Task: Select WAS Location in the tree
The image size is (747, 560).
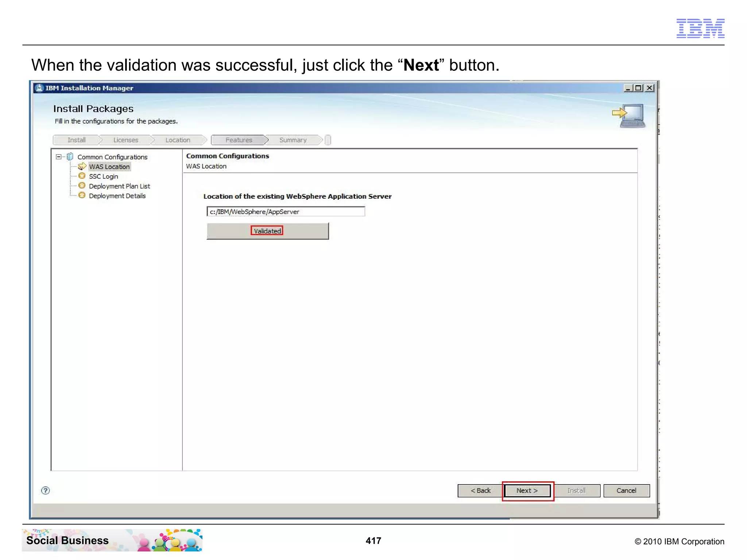Action: click(109, 167)
